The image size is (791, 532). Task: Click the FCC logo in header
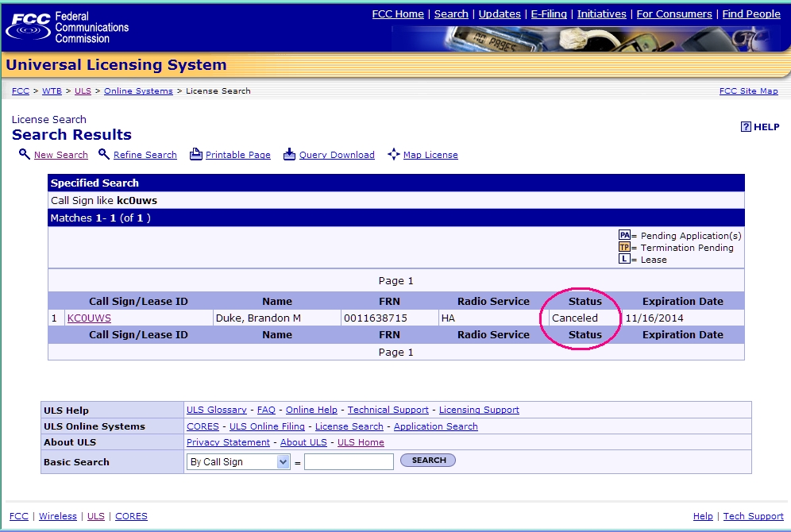(67, 27)
